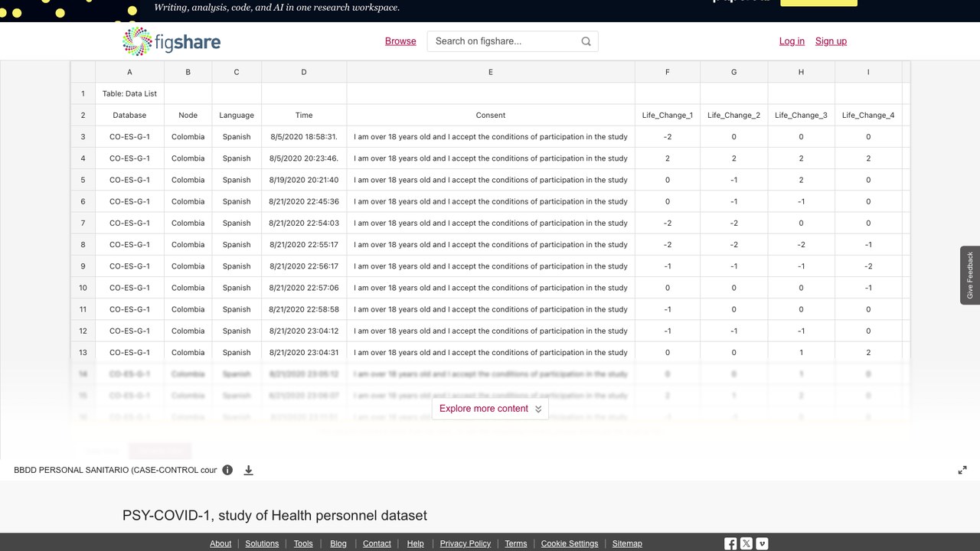Open Cookie Settings in footer
This screenshot has height=551, width=980.
tap(570, 543)
